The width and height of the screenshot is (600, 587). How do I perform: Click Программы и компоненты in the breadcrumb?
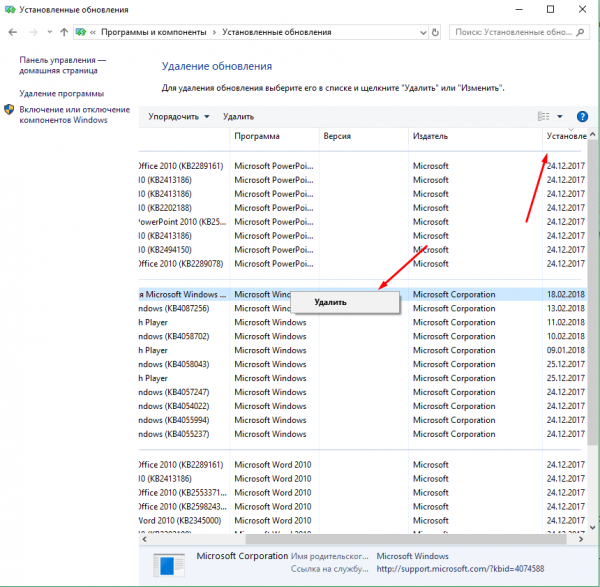click(149, 32)
